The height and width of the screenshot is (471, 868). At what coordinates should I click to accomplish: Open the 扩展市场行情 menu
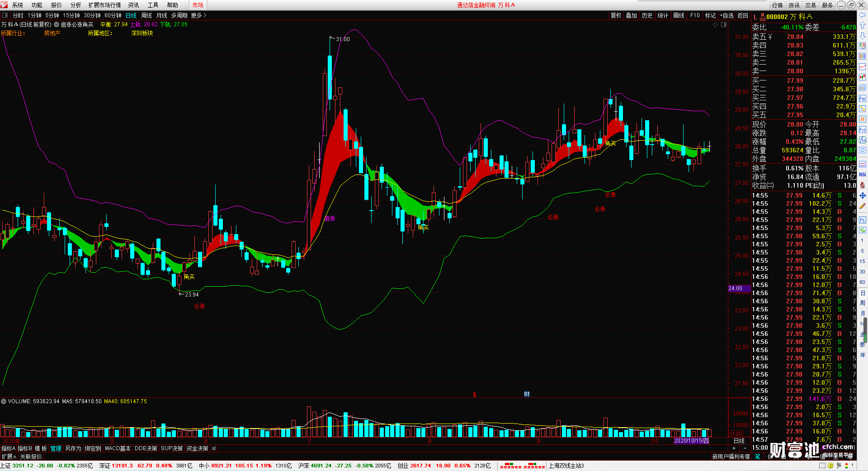pos(105,5)
